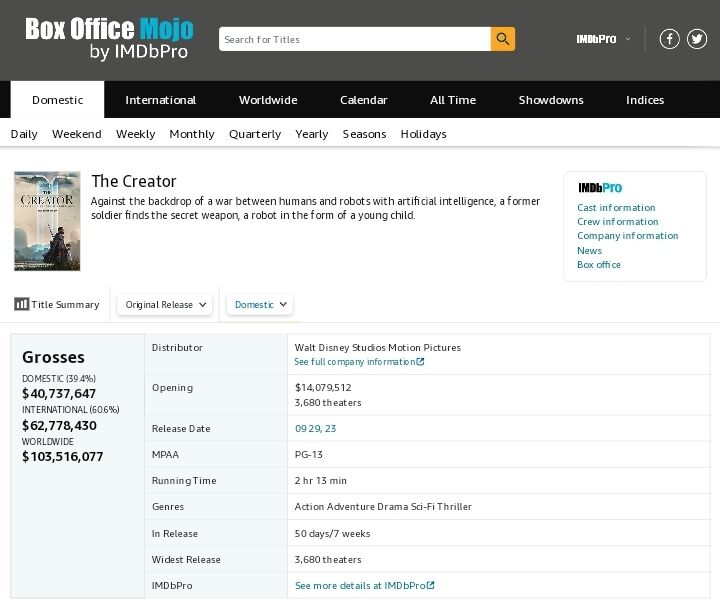Go to Daily box office
This screenshot has height=599, width=720.
24,134
